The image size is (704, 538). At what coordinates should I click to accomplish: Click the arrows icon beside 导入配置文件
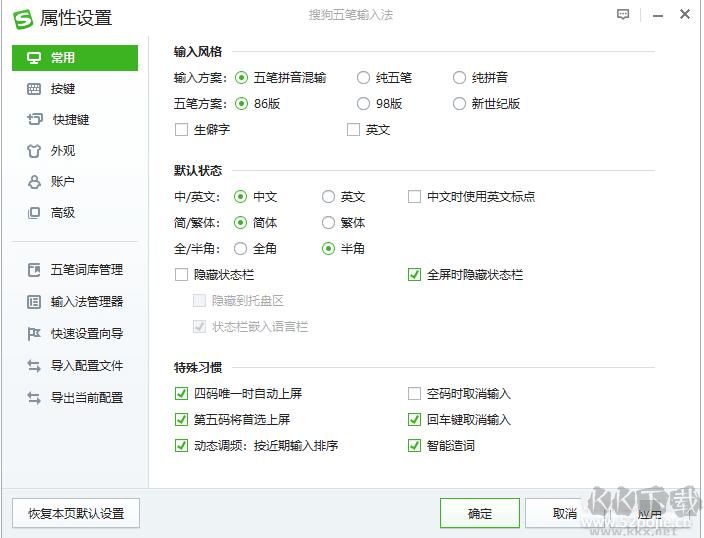coord(34,366)
